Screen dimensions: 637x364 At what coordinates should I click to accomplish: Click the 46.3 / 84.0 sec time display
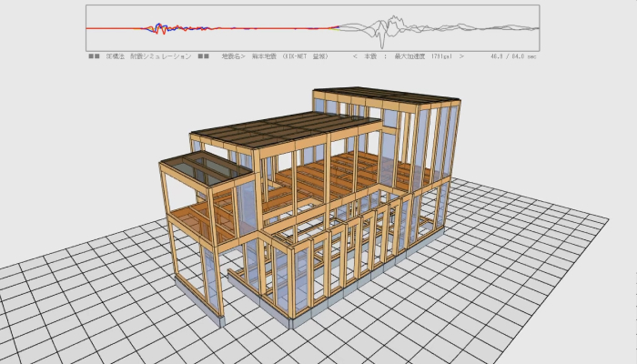(513, 56)
